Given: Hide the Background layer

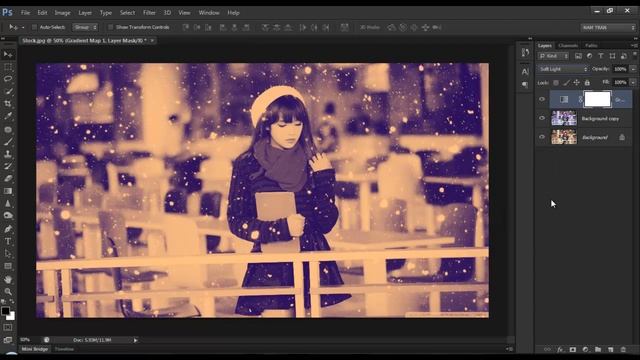Looking at the screenshot, I should [x=542, y=137].
